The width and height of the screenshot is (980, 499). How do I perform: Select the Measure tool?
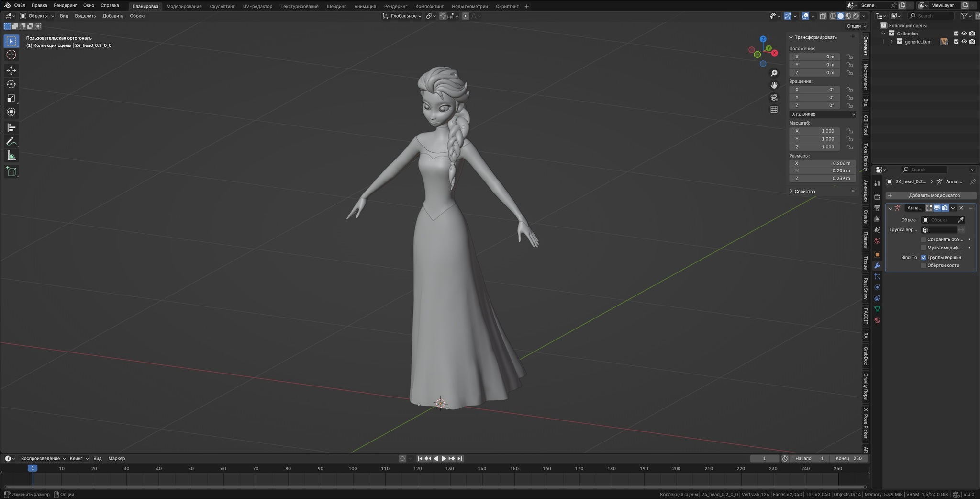click(x=11, y=156)
